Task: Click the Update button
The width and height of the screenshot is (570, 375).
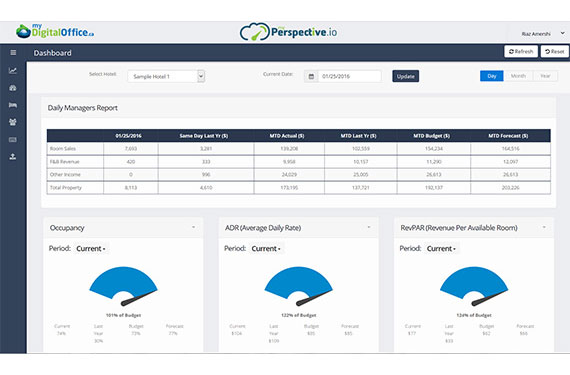Action: [406, 76]
